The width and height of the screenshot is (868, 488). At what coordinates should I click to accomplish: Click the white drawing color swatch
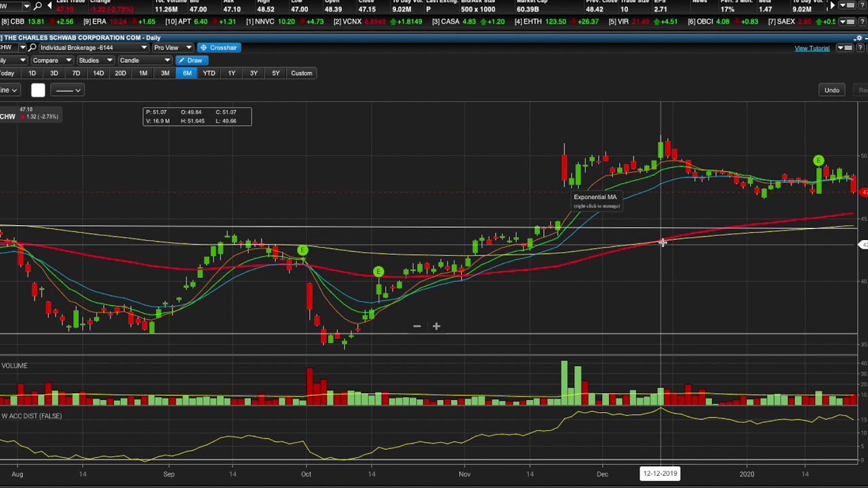(x=38, y=90)
